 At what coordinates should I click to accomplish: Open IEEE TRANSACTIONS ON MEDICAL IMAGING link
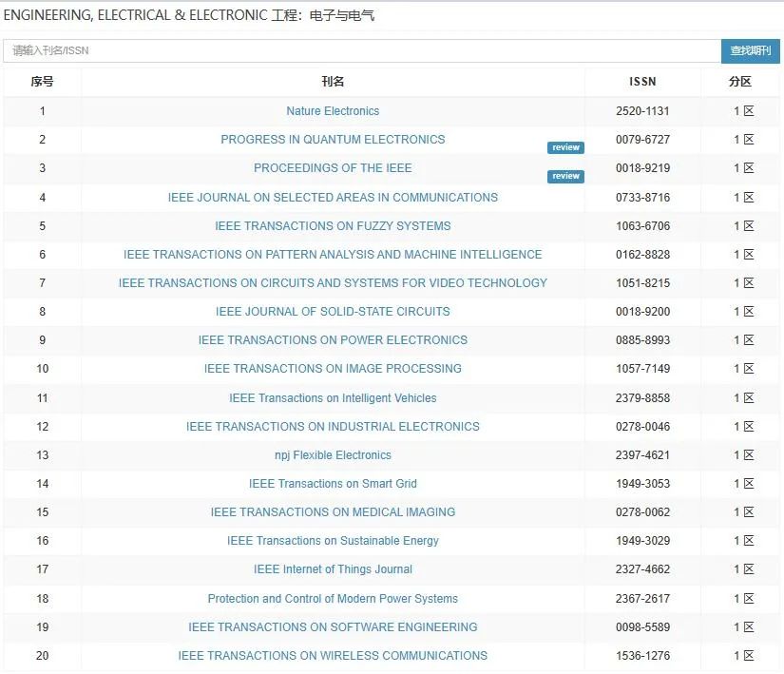333,512
